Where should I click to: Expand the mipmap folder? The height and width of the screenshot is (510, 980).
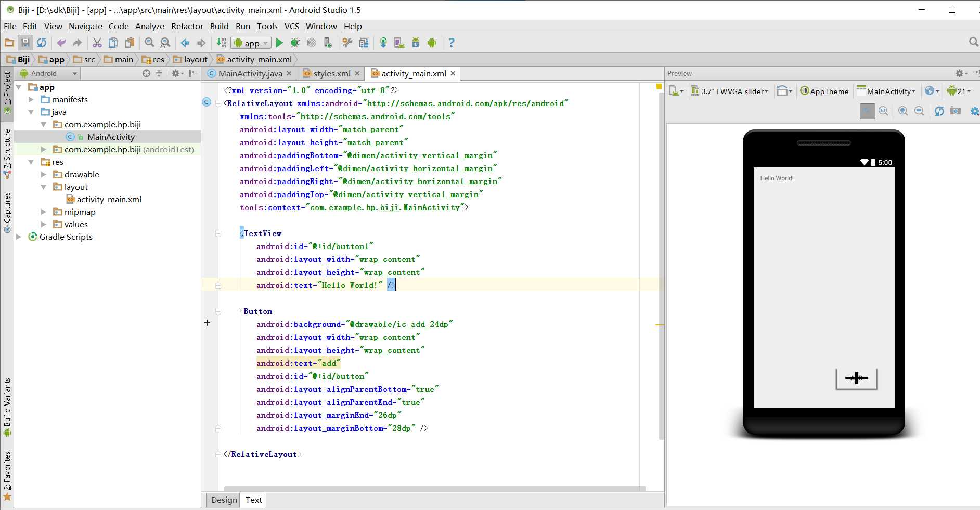(44, 212)
